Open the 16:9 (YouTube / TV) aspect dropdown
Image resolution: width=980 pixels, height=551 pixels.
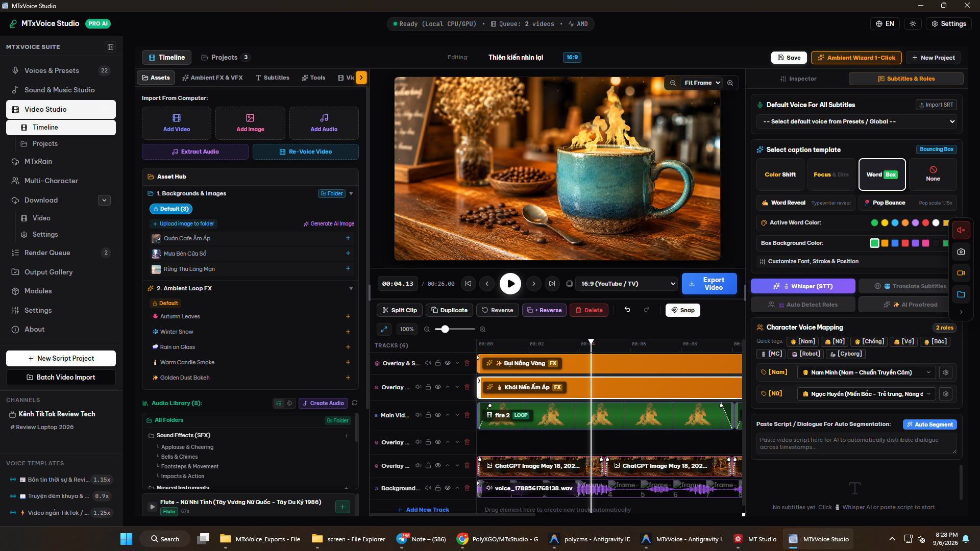click(x=627, y=284)
